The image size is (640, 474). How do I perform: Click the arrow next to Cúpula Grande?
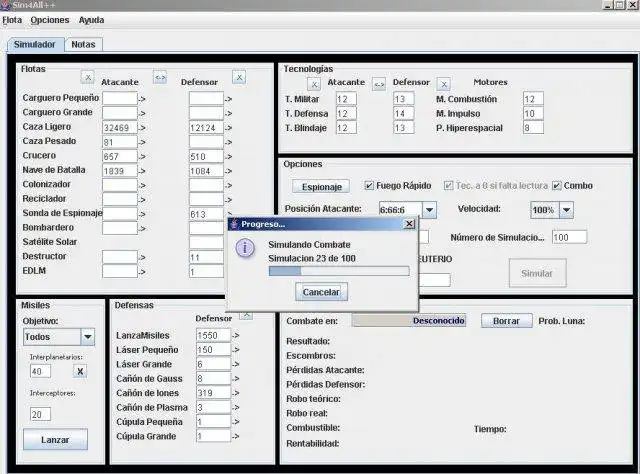pyautogui.click(x=236, y=436)
